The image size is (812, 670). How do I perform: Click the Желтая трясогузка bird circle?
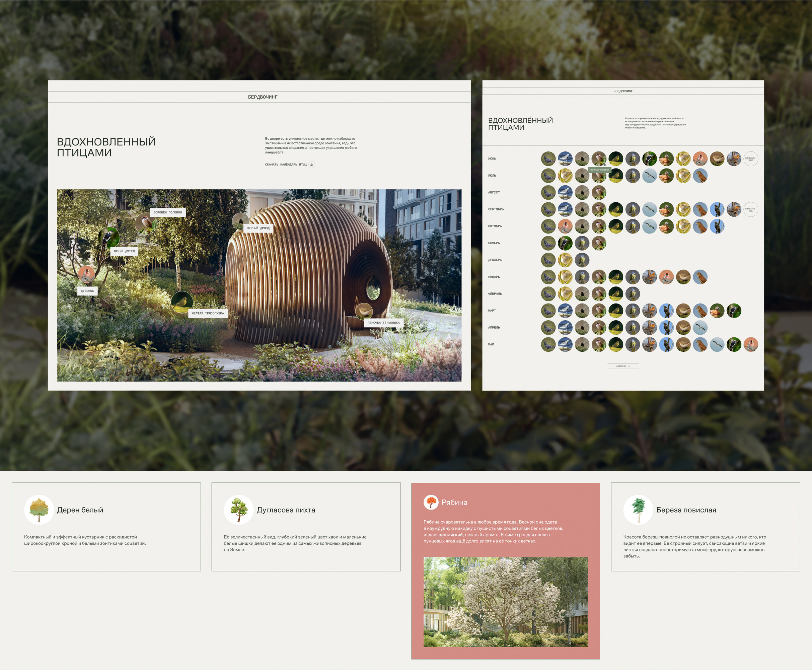182,301
